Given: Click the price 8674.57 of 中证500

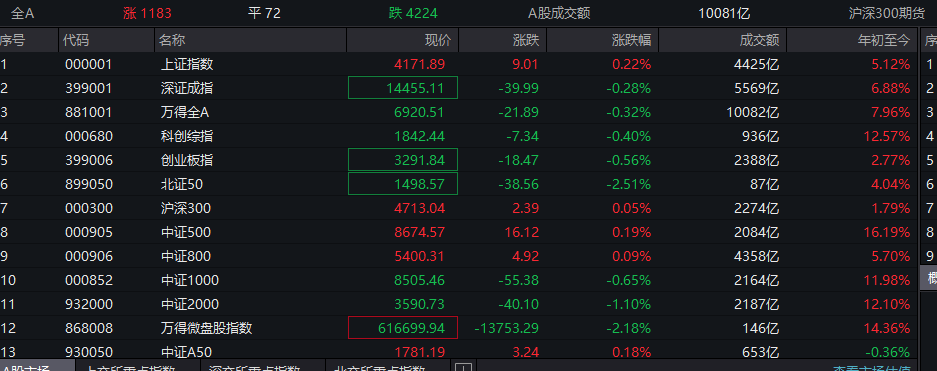Looking at the screenshot, I should point(419,232).
